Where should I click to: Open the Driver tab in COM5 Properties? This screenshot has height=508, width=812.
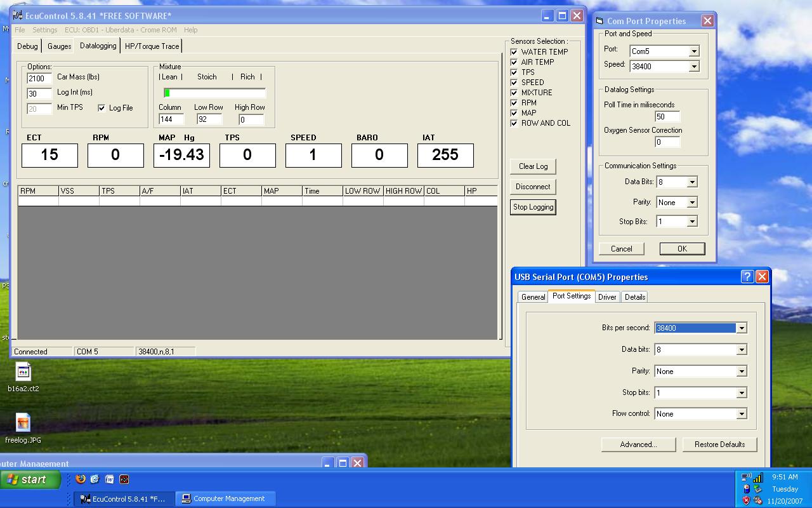point(607,297)
